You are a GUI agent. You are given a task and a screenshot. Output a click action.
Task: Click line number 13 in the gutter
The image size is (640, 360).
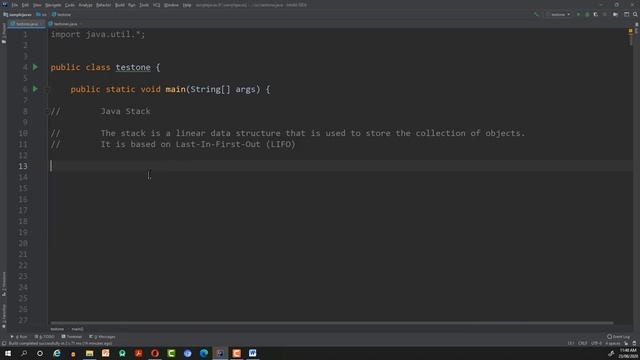[x=23, y=166]
